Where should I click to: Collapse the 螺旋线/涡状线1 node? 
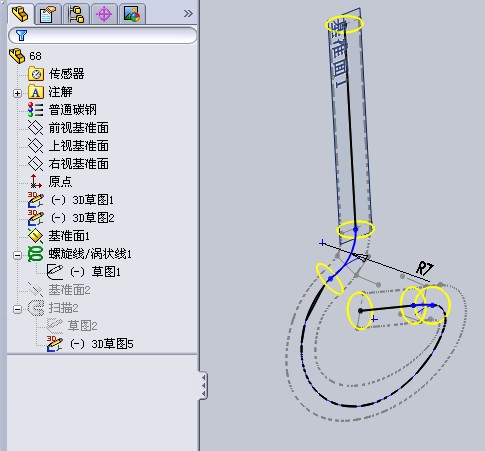[17, 255]
